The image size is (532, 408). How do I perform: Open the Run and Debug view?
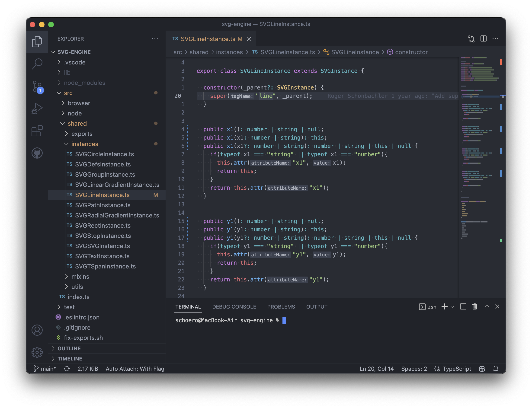tap(37, 108)
